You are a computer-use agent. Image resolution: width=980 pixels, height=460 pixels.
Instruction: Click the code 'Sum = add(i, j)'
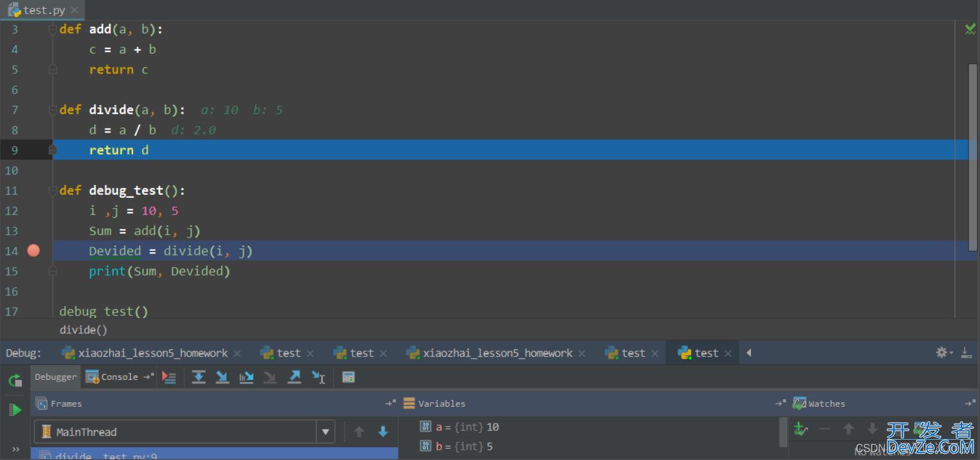click(144, 231)
